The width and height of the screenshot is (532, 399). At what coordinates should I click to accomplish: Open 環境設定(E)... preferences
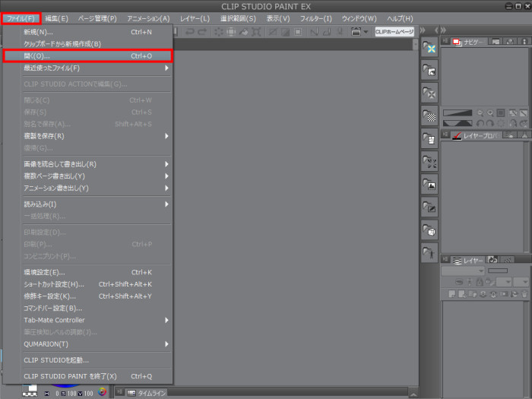pos(88,272)
